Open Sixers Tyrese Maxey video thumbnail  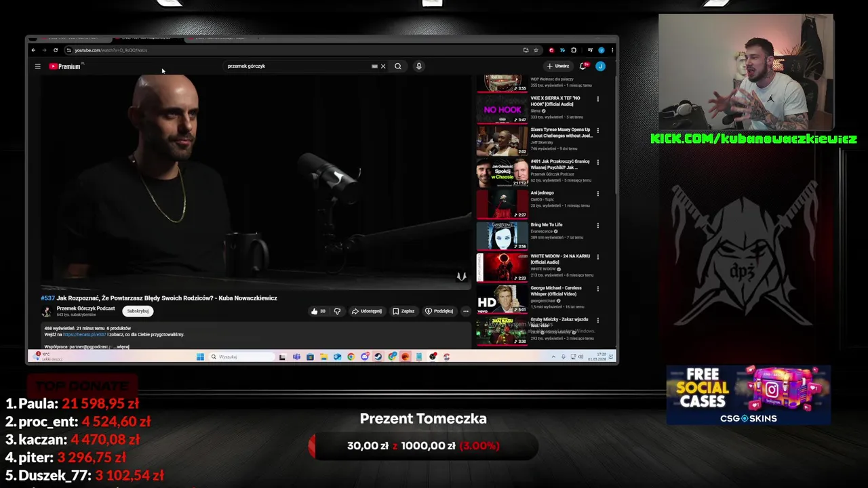[x=502, y=140]
